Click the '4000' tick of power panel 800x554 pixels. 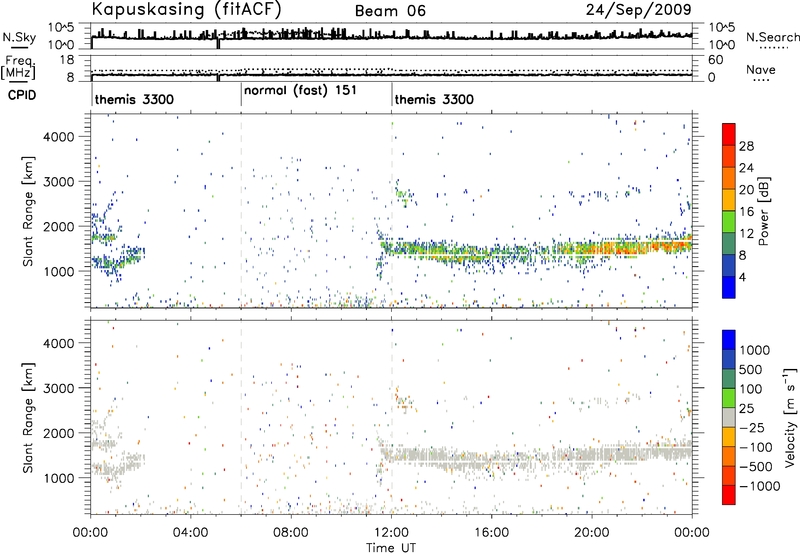click(x=59, y=137)
